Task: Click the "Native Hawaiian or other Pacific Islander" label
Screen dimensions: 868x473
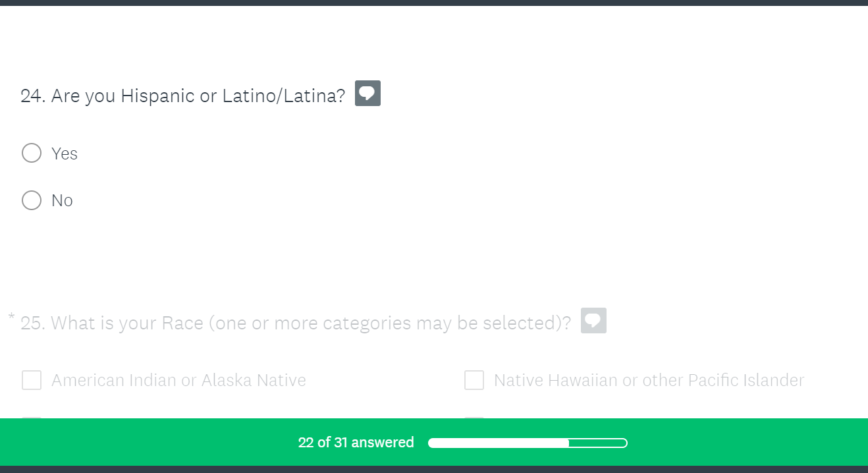Action: pos(649,380)
